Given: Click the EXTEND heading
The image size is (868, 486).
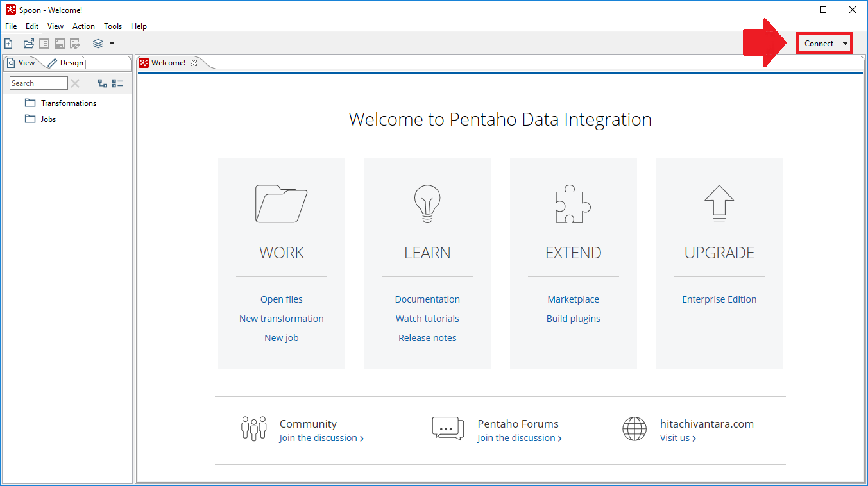Looking at the screenshot, I should (x=573, y=253).
